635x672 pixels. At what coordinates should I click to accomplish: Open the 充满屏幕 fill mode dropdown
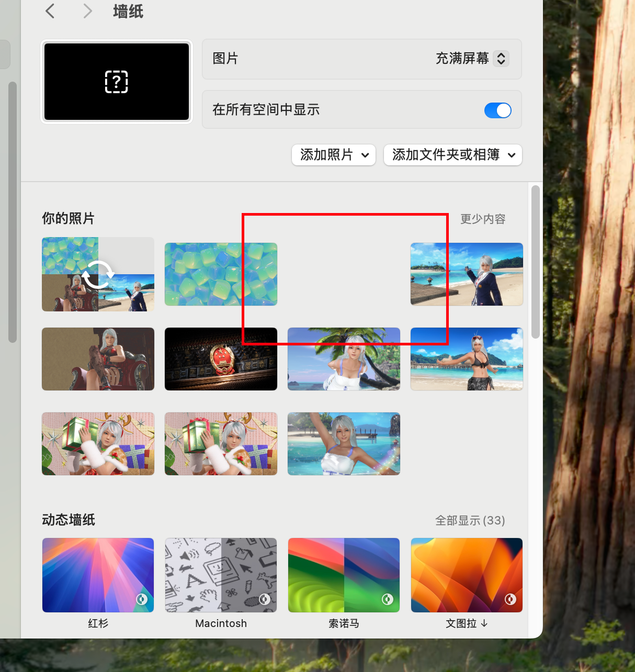[501, 59]
